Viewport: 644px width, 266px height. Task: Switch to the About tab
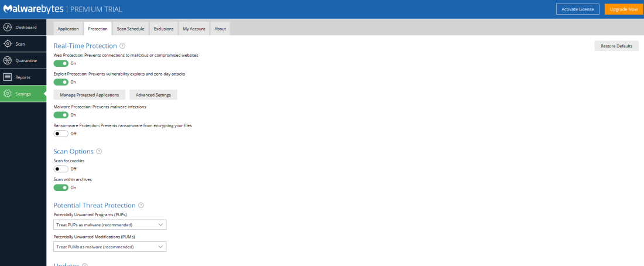220,29
